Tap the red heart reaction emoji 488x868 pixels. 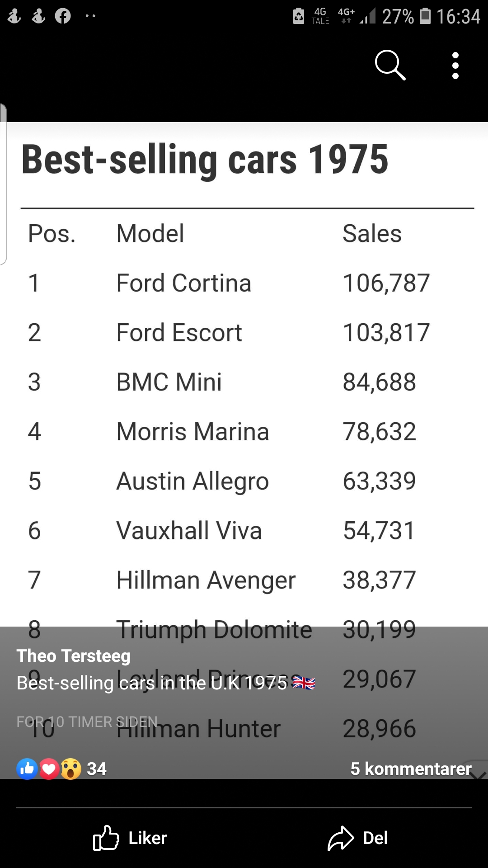(49, 769)
